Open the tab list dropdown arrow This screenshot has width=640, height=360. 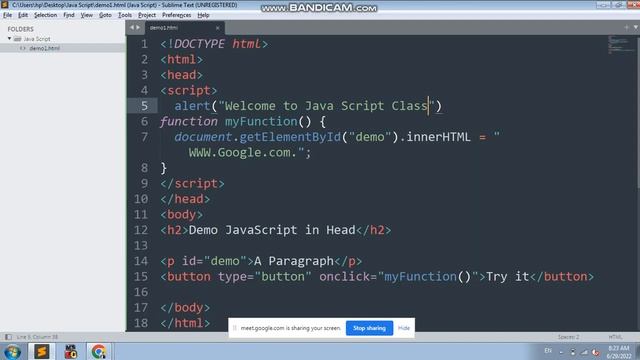pyautogui.click(x=636, y=27)
